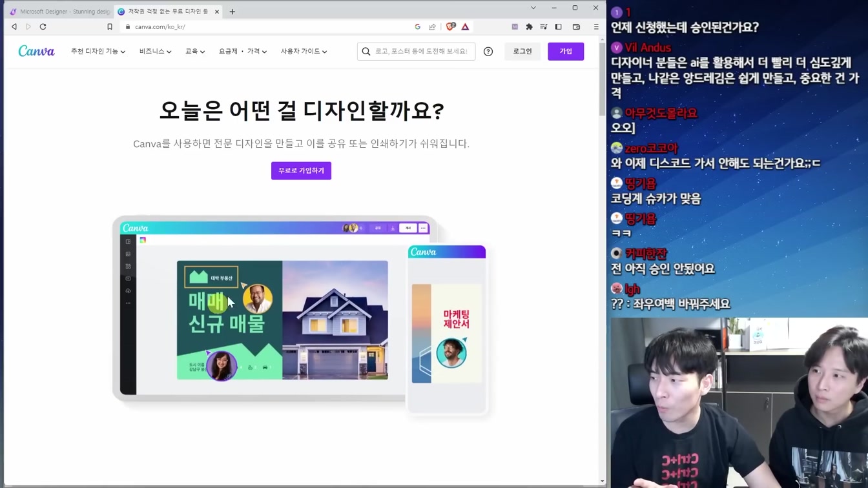Screen dimensions: 868x488
Task: Expand the 추천 디자인 기능 menu
Action: pyautogui.click(x=98, y=52)
